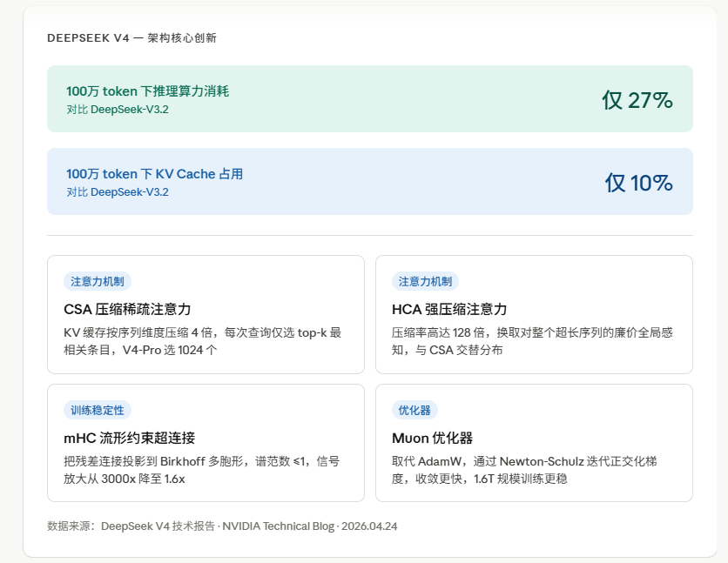Image resolution: width=728 pixels, height=563 pixels.
Task: Click the 注意力机制 tag above HCA
Action: tap(426, 281)
